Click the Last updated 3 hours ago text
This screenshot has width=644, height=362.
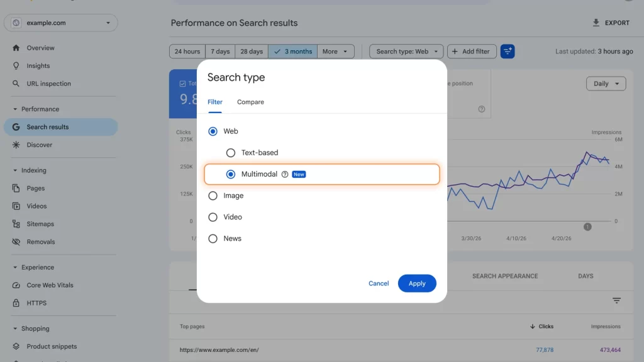[594, 52]
